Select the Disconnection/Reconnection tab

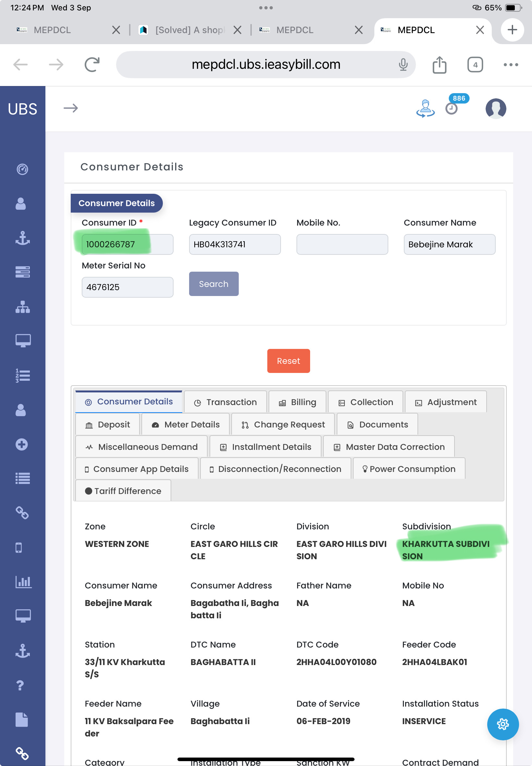275,469
